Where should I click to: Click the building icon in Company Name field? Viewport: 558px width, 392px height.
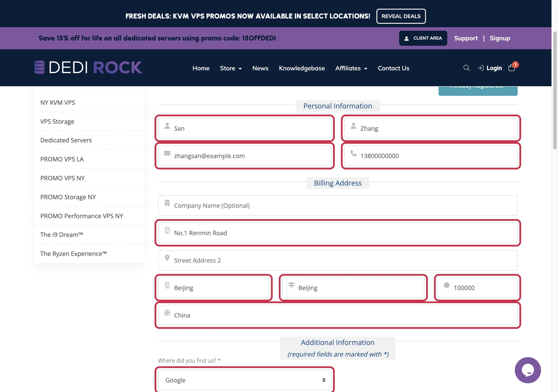[167, 203]
